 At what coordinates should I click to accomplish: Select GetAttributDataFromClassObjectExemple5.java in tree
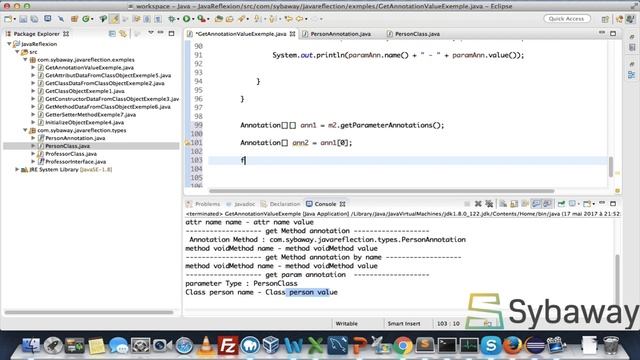coord(108,76)
